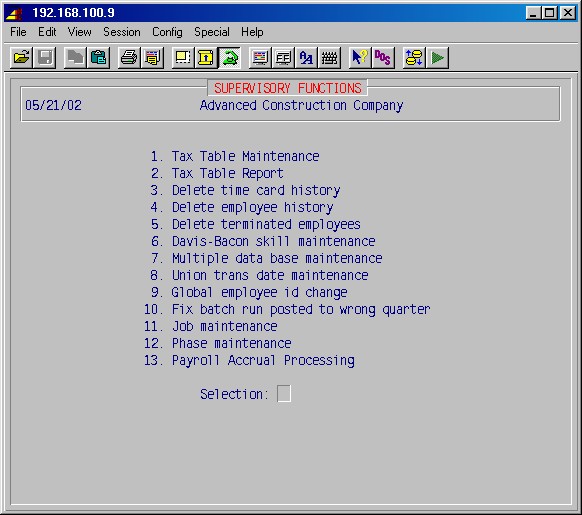
Task: Open the Session menu
Action: pos(122,32)
